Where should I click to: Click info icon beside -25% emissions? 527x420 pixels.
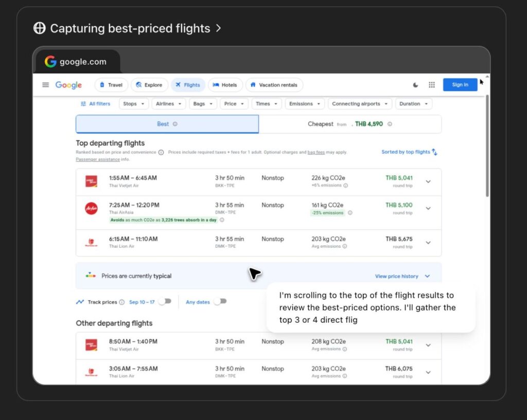tap(350, 212)
